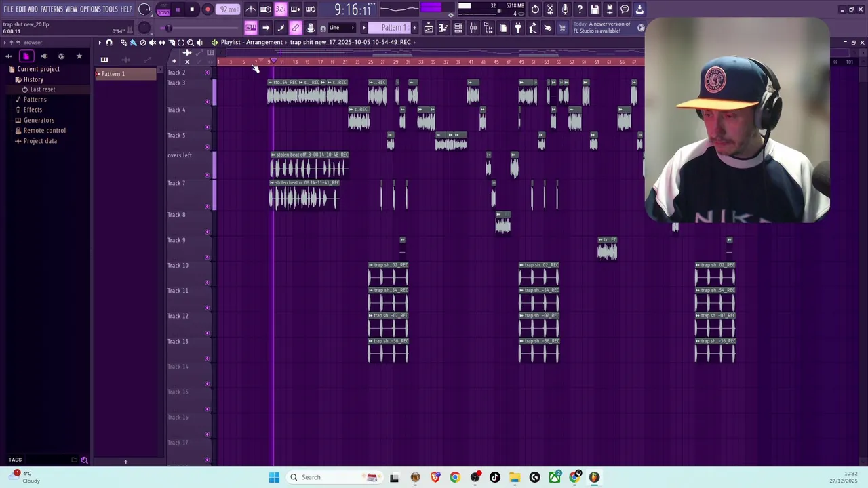
Task: Open the snap dropdown set to Line
Action: 341,28
